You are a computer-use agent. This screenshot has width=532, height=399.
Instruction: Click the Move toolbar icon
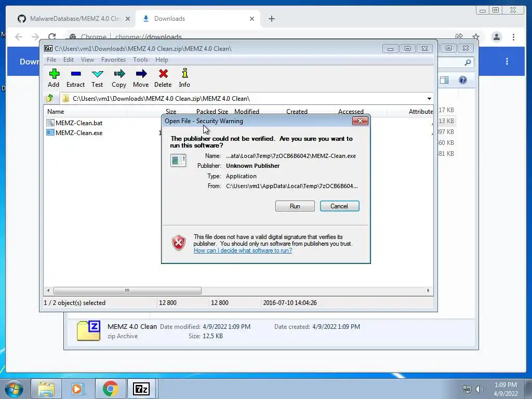(141, 78)
